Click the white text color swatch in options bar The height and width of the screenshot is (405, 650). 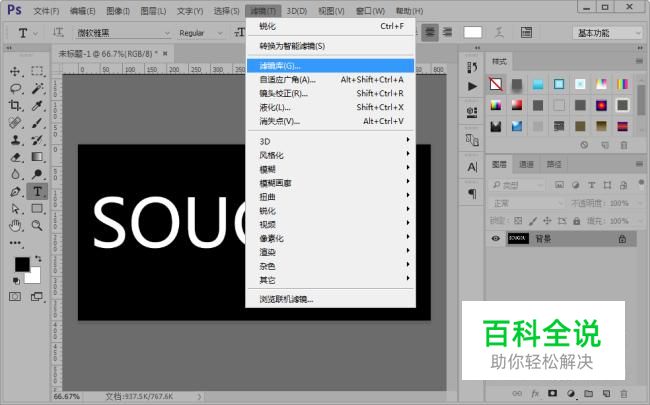click(473, 32)
